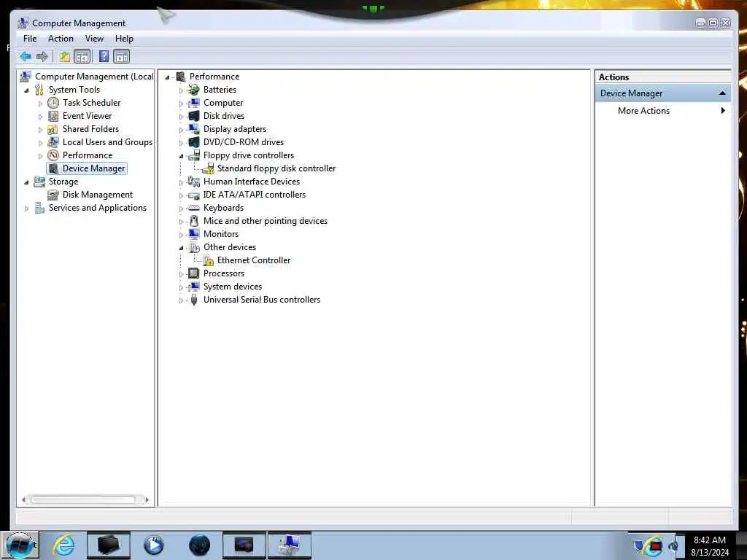Click the Universal Serial Bus controllers icon
The image size is (747, 560).
click(194, 300)
